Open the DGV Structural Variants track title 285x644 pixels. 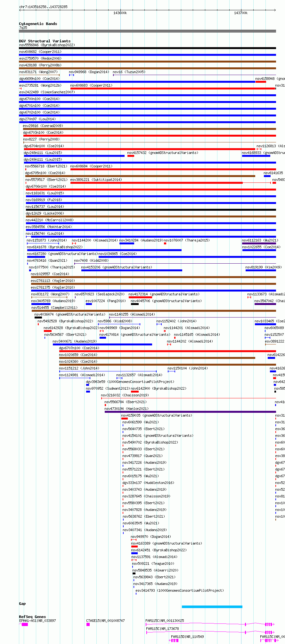tap(45, 41)
